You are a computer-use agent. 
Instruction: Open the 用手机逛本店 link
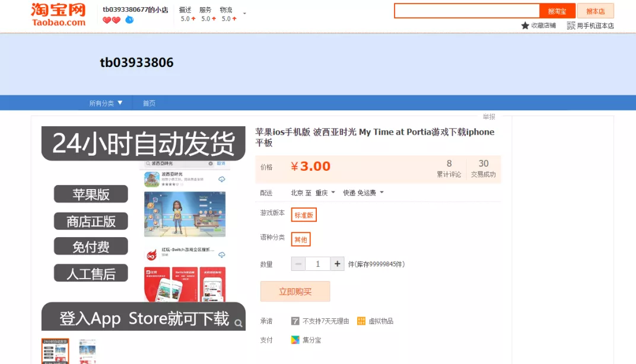[595, 25]
